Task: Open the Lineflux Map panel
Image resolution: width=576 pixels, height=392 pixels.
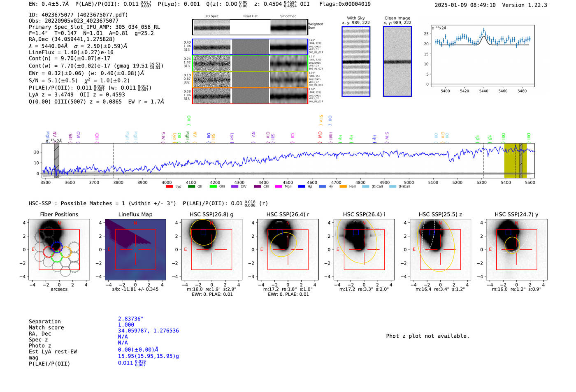Action: pyautogui.click(x=135, y=250)
